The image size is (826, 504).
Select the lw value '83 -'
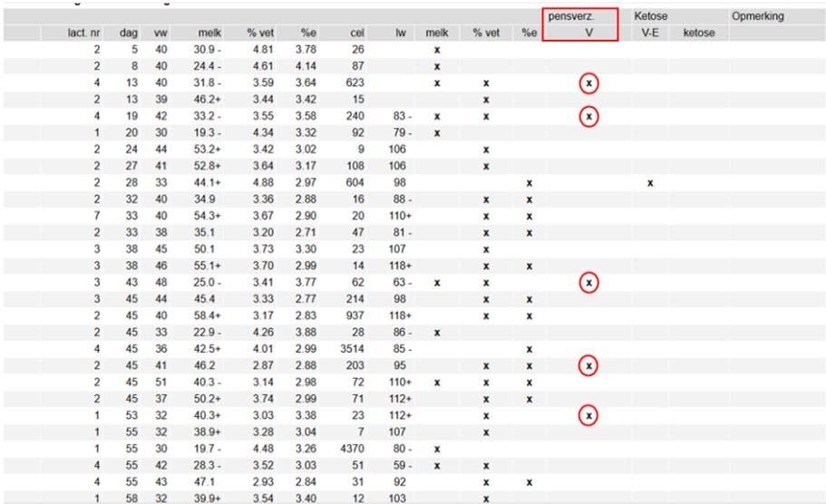[403, 116]
